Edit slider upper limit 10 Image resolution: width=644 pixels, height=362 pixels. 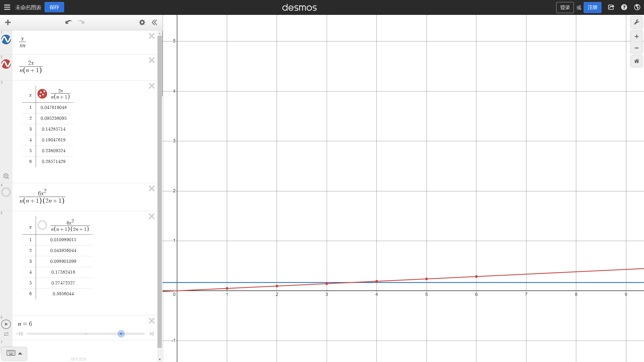click(x=151, y=334)
